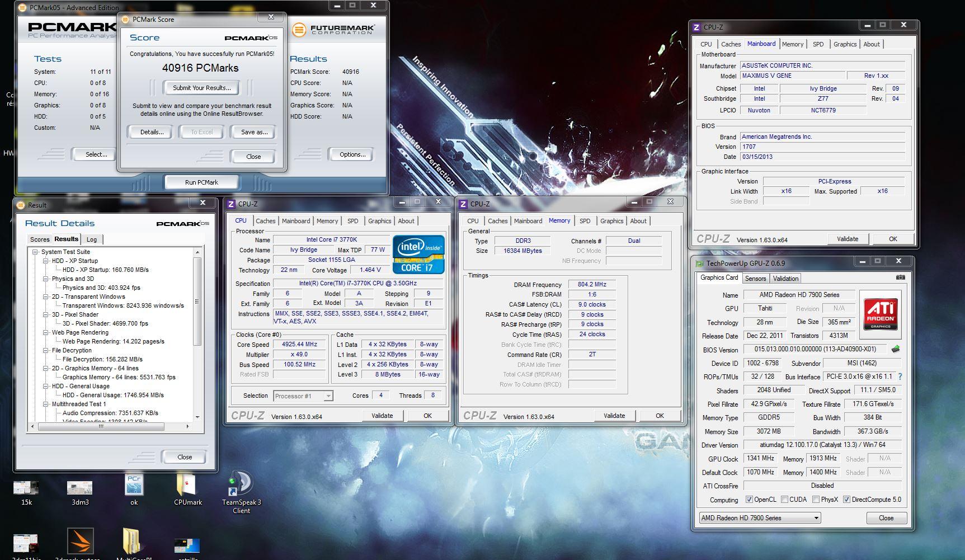This screenshot has width=965, height=560.
Task: Click Close button in GPU-Z window
Action: point(886,518)
